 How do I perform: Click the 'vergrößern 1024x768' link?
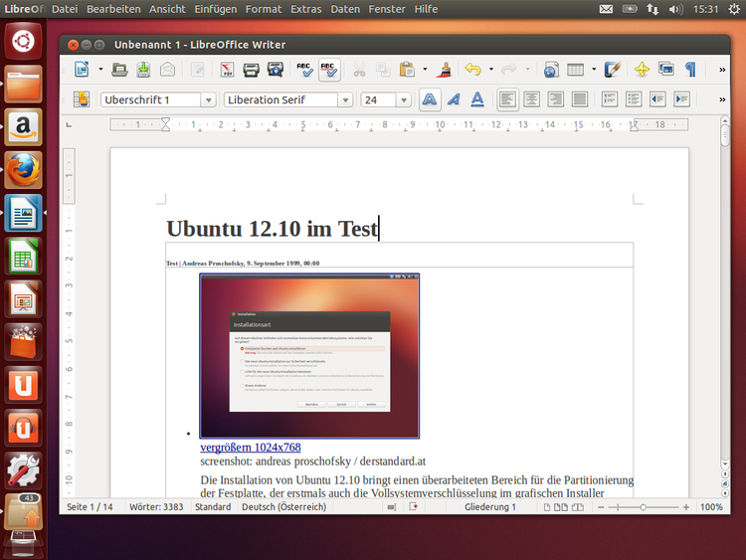coord(250,447)
